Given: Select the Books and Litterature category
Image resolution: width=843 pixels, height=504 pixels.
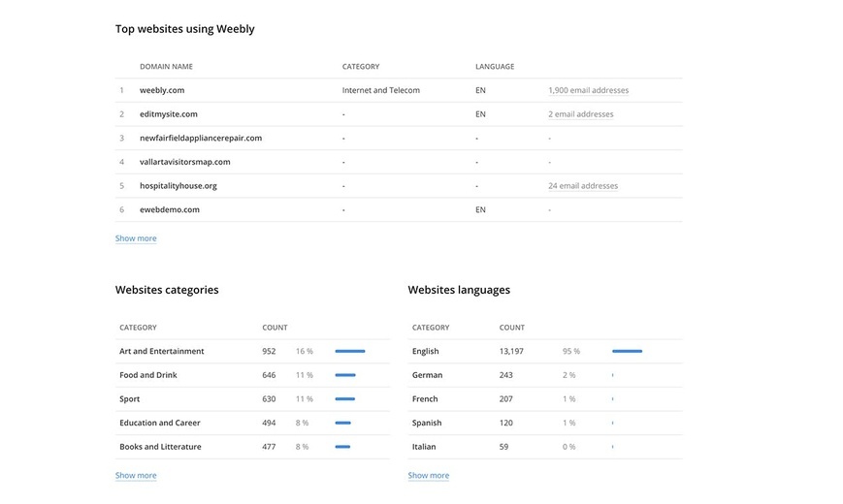Looking at the screenshot, I should (x=160, y=447).
